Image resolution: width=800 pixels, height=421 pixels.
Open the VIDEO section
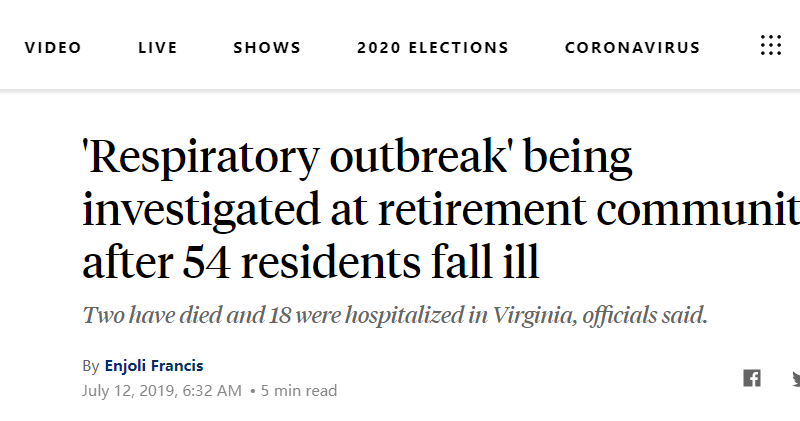[53, 47]
